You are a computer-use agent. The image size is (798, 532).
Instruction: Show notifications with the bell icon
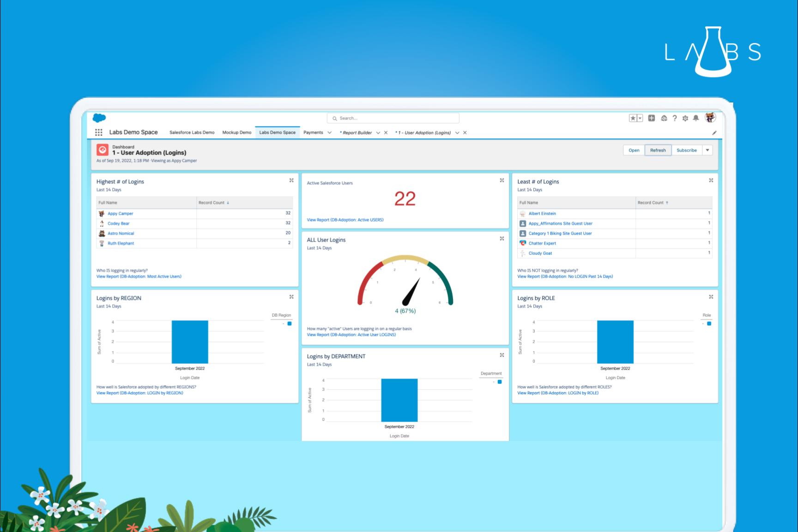pyautogui.click(x=696, y=118)
